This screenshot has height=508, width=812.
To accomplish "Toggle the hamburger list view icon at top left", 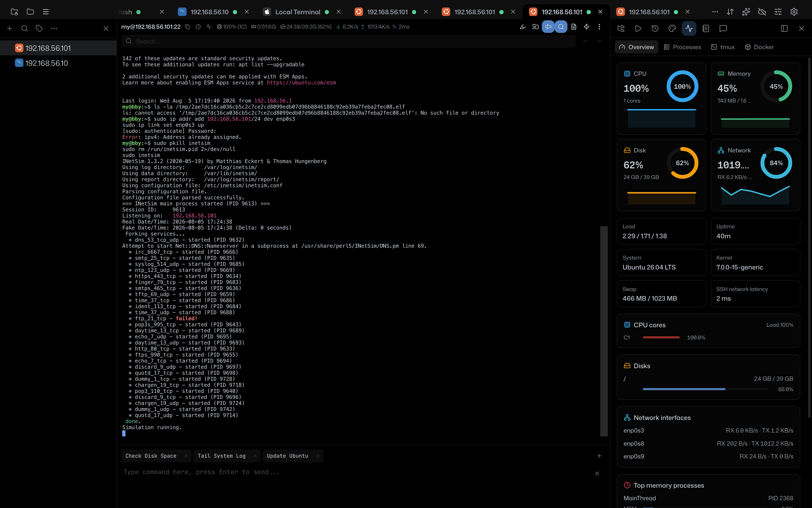I will (x=46, y=12).
